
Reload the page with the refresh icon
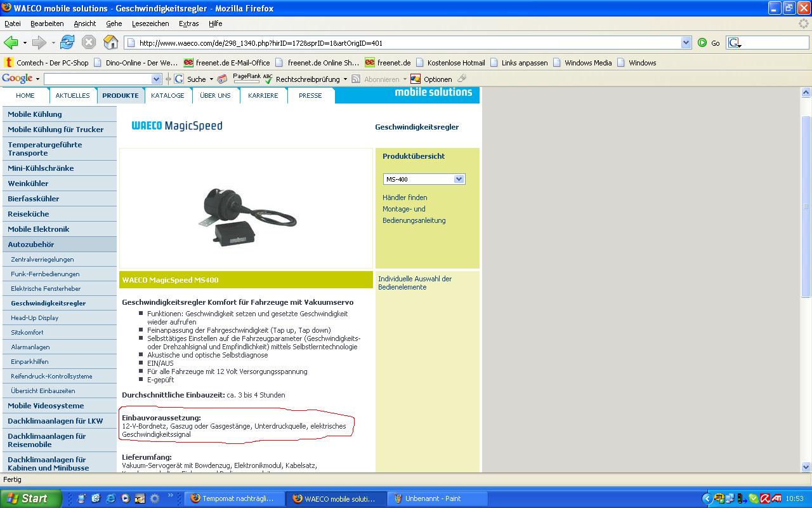coord(67,43)
